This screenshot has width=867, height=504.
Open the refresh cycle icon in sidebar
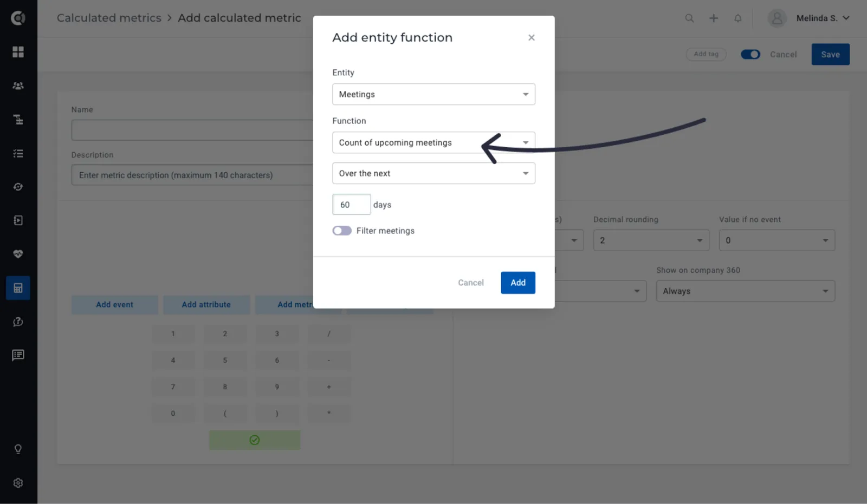pos(18,187)
